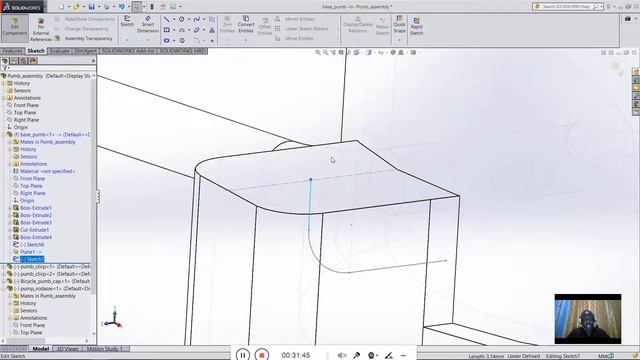Select Sketch6 in the tree
The width and height of the screenshot is (640, 360).
(x=32, y=244)
